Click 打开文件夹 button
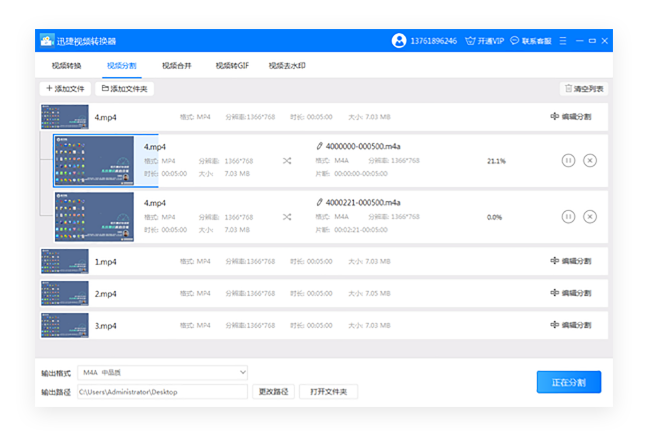This screenshot has width=650, height=448. pyautogui.click(x=328, y=392)
